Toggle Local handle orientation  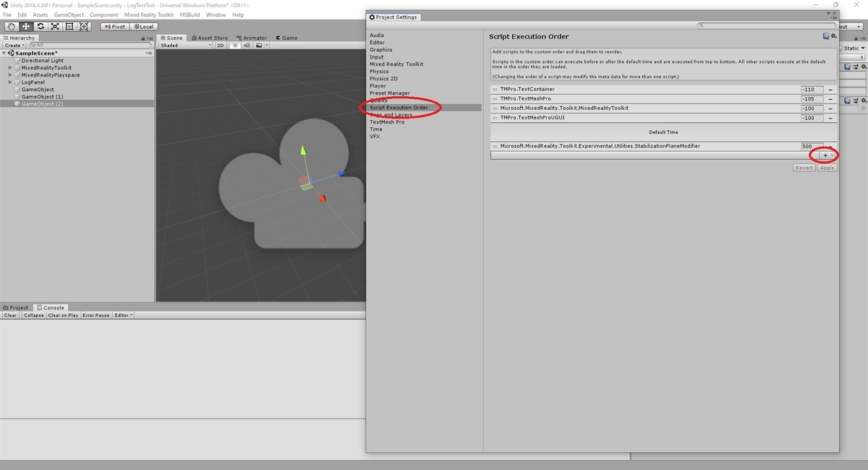142,26
